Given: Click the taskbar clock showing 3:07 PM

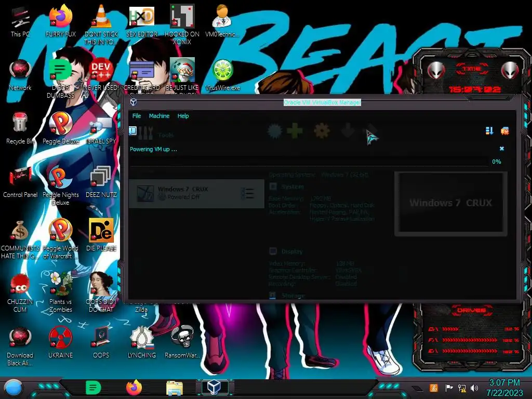Looking at the screenshot, I should [504, 388].
